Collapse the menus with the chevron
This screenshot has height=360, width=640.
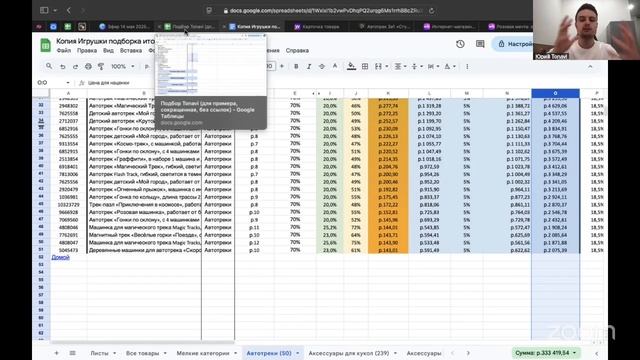590,67
